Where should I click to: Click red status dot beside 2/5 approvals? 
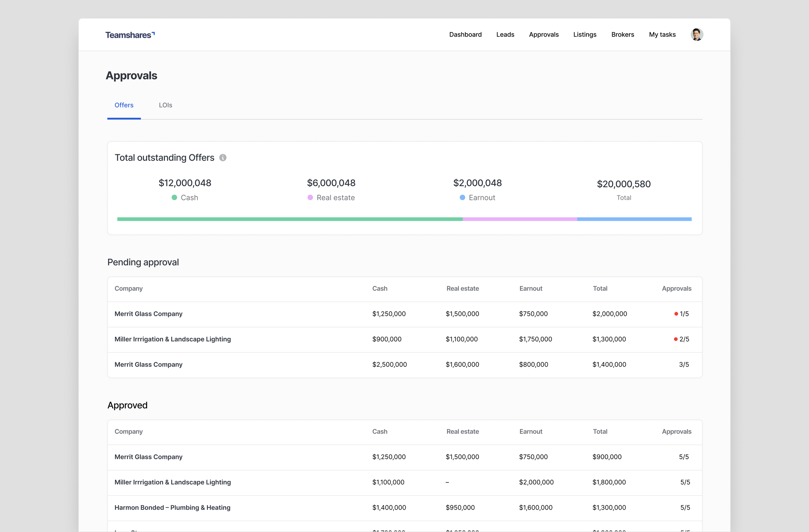(x=676, y=339)
